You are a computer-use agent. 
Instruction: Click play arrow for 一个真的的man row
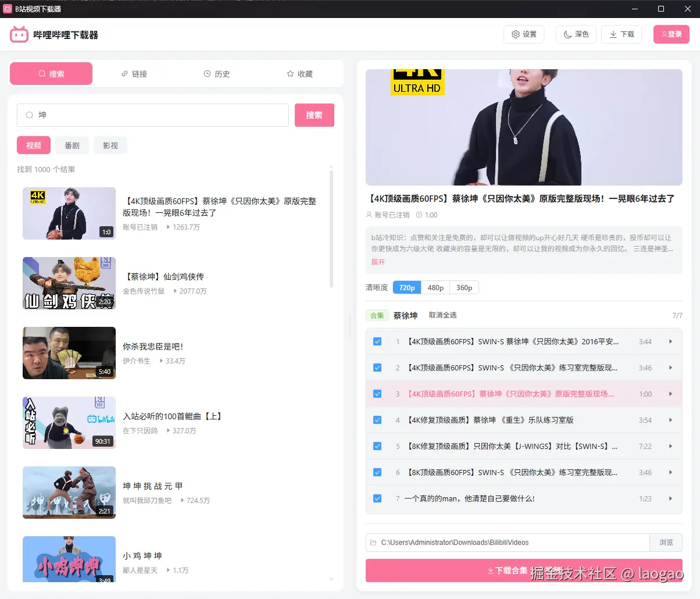coord(670,498)
